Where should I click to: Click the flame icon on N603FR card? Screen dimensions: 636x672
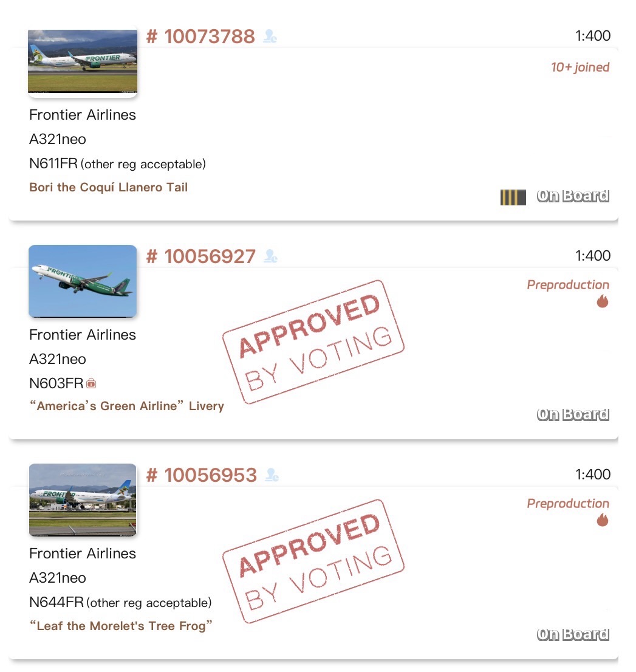coord(602,301)
